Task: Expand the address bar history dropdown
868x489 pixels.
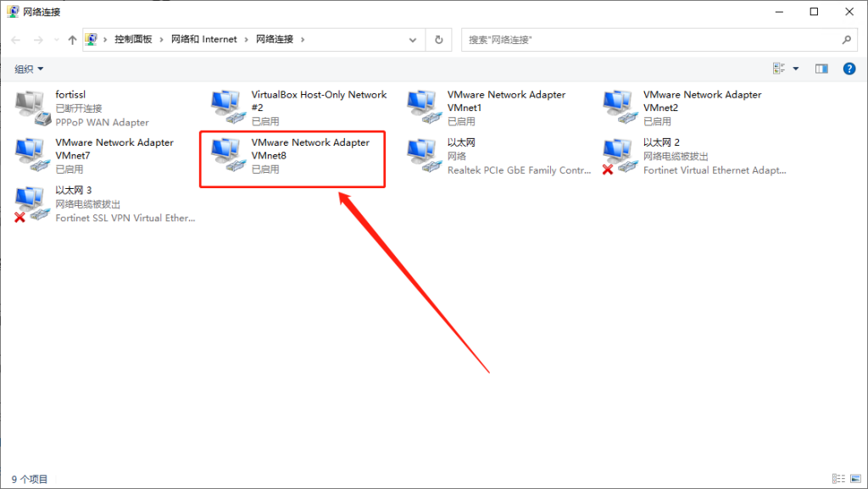Action: click(413, 40)
